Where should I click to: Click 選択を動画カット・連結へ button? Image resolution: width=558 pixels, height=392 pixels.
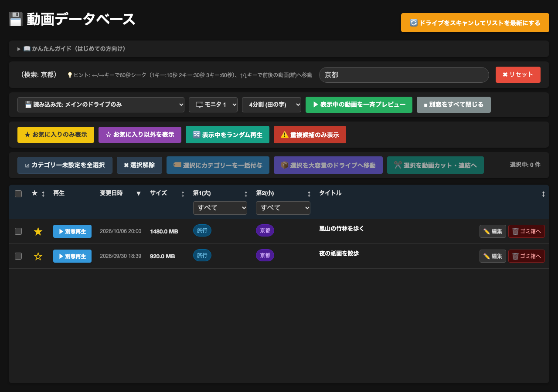pyautogui.click(x=436, y=165)
